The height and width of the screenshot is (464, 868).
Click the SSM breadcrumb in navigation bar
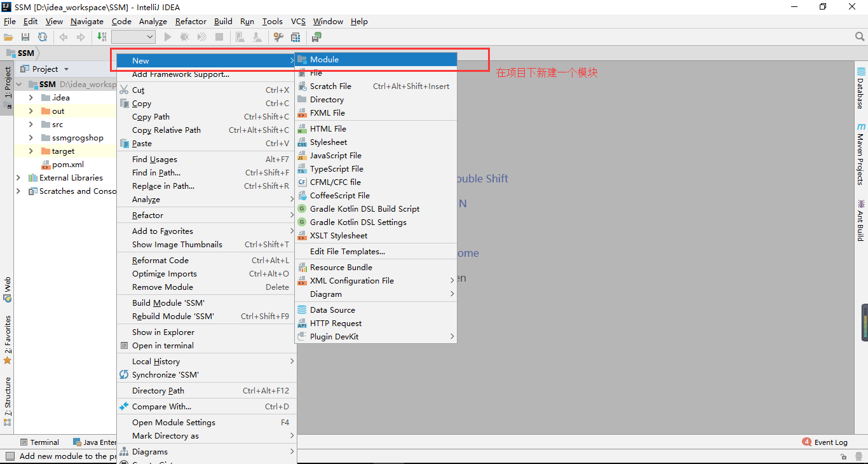[x=21, y=53]
